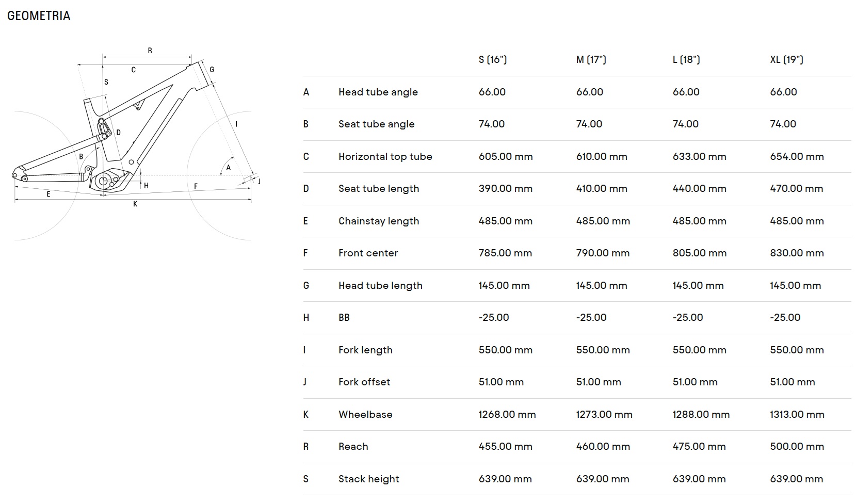This screenshot has height=504, width=856.
Task: Select the XL (19") size column header
Action: pyautogui.click(x=786, y=60)
